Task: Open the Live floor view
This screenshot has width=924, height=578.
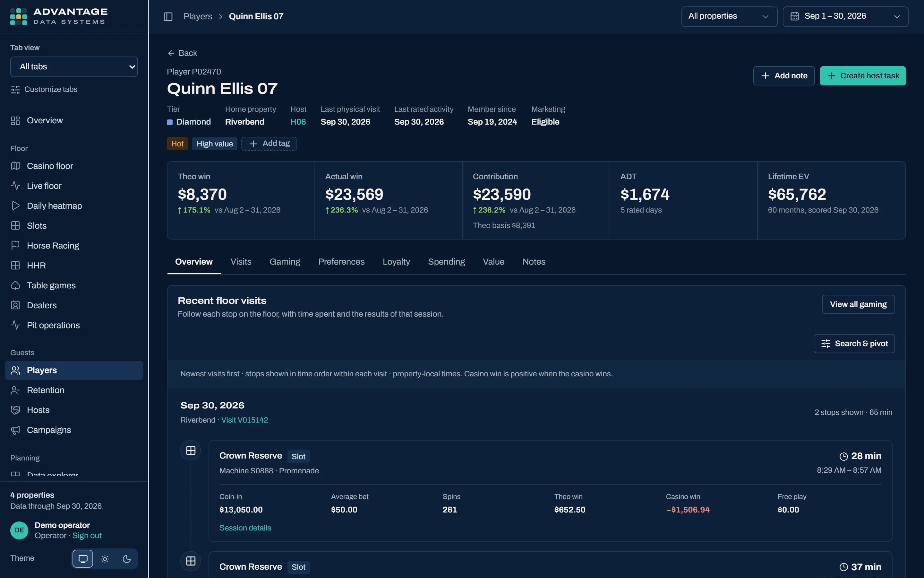Action: click(74, 186)
